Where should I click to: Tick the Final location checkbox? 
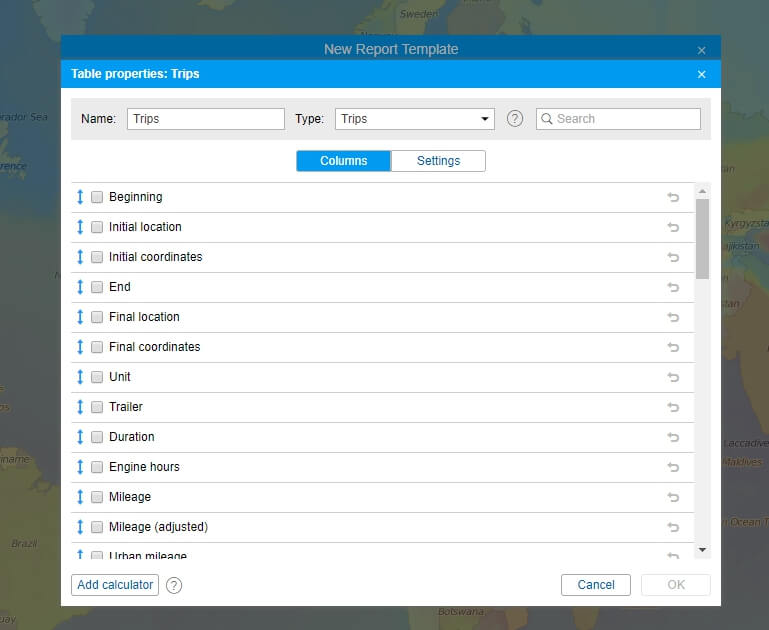(97, 317)
